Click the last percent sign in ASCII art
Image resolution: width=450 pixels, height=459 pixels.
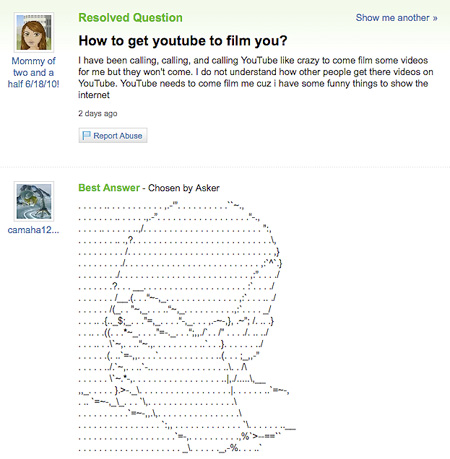(x=234, y=447)
